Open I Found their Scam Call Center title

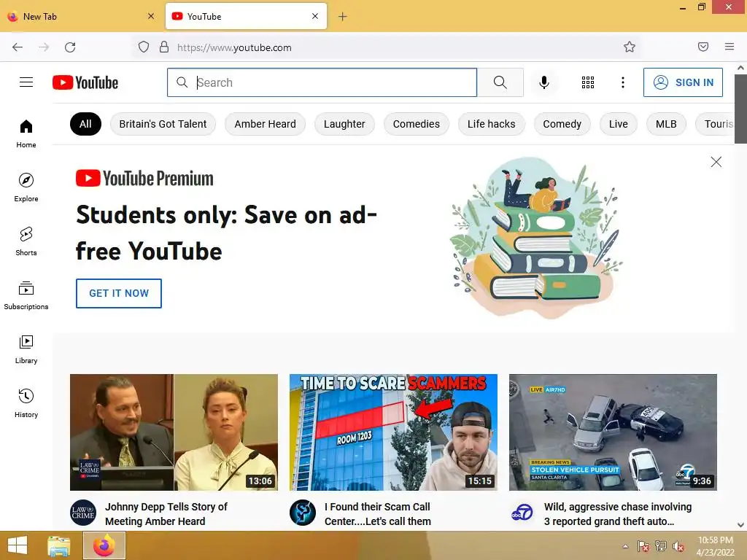378,514
